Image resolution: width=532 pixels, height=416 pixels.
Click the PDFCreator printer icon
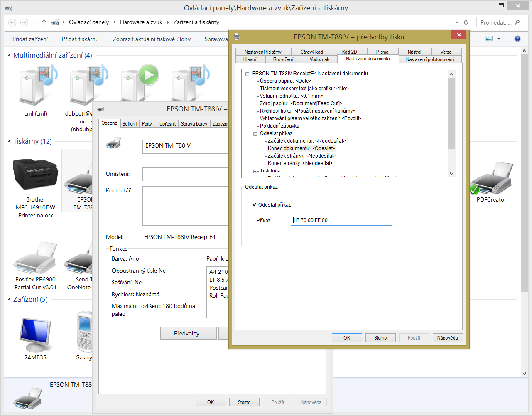point(491,179)
